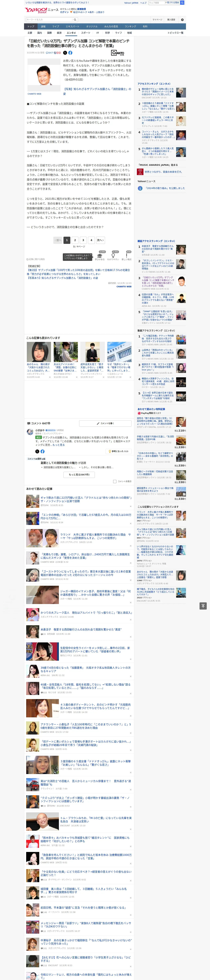Share the article on Facebook below the headline

[70, 53]
